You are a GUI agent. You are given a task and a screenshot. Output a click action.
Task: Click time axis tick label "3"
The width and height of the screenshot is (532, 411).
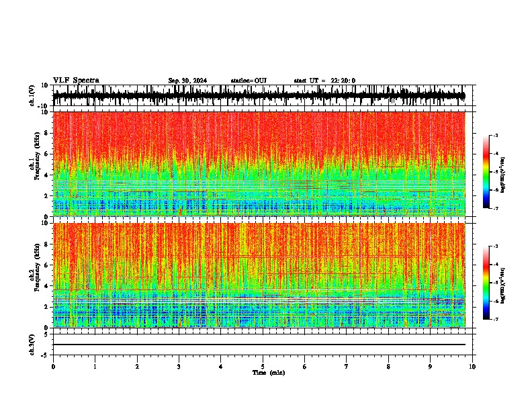(179, 367)
